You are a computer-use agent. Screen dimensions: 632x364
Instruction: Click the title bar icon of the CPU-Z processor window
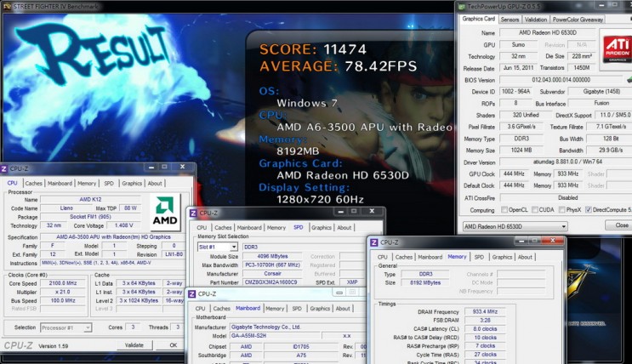point(6,170)
